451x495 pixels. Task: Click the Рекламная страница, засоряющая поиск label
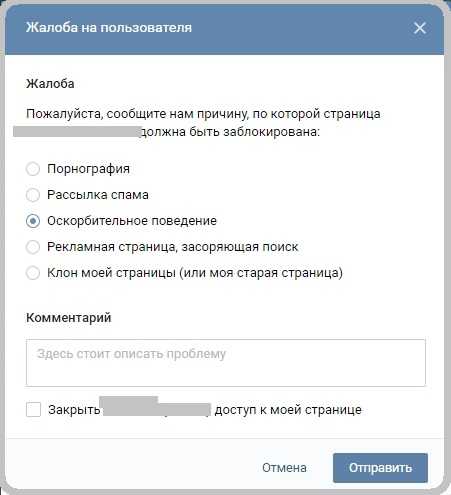pos(173,247)
